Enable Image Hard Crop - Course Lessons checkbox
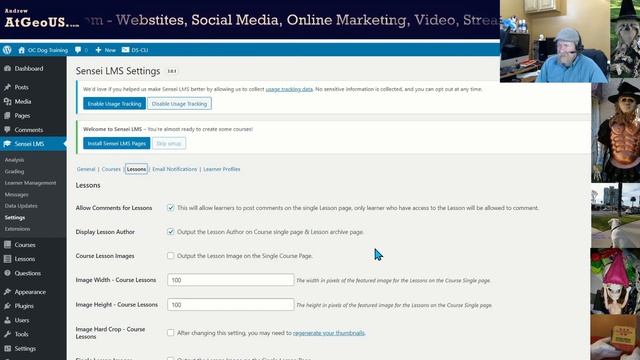This screenshot has height=360, width=640. pos(170,333)
